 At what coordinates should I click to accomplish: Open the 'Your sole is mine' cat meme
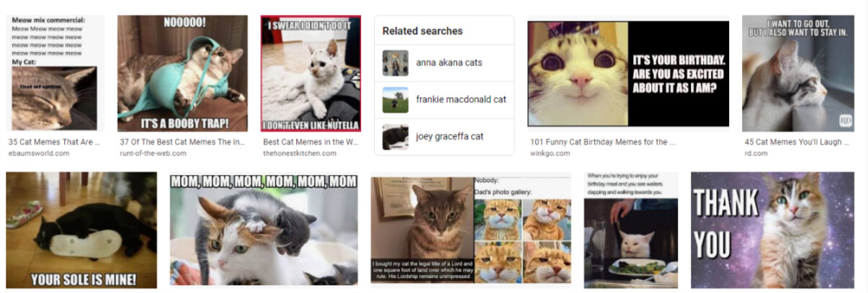pyautogui.click(x=81, y=230)
